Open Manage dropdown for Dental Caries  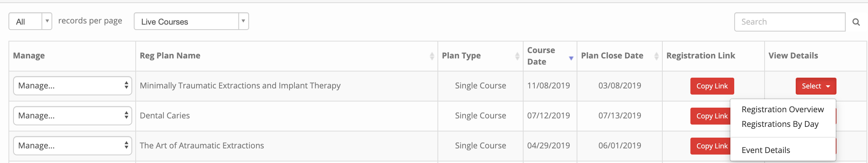[x=73, y=116]
